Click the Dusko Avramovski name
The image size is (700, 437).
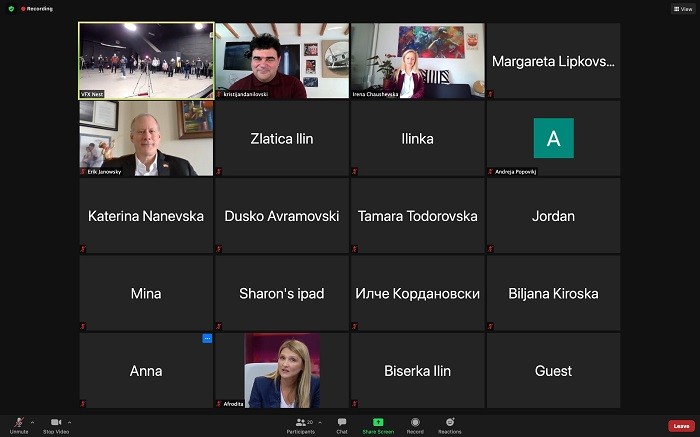click(x=282, y=216)
